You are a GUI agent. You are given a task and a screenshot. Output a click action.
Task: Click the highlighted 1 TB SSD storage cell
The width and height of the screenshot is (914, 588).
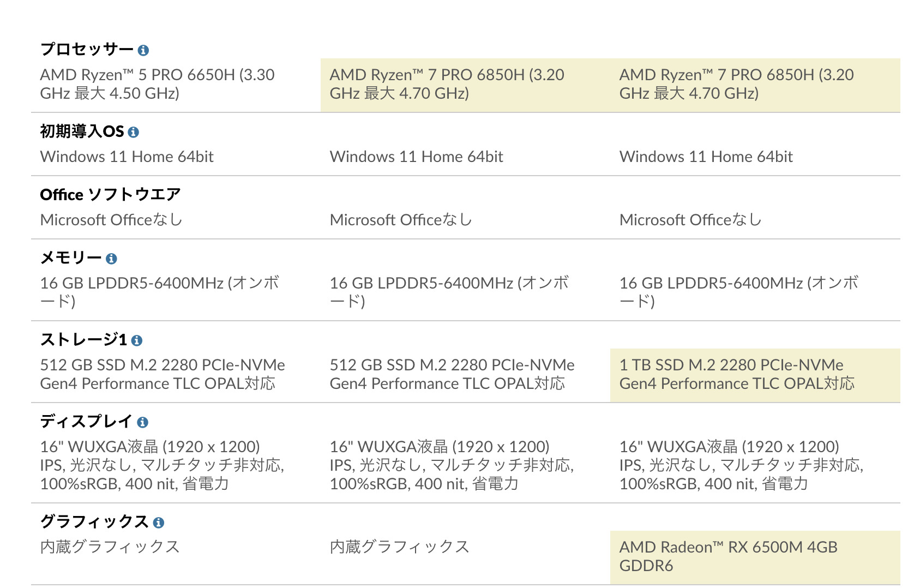coord(755,375)
